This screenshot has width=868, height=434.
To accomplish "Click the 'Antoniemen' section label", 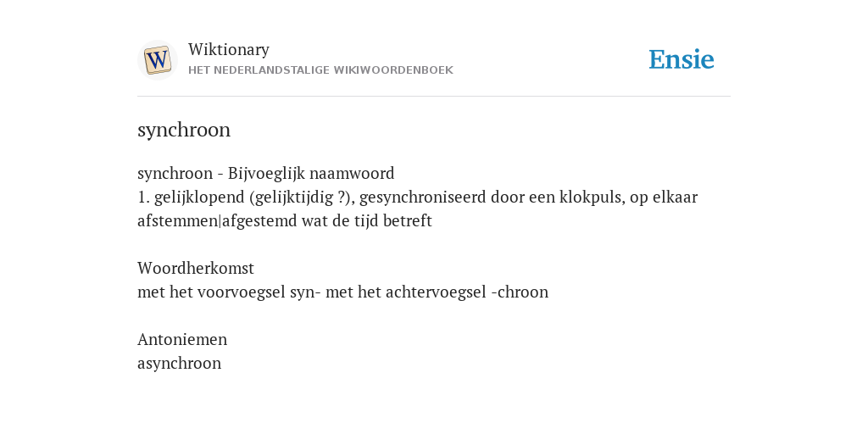I will point(182,339).
